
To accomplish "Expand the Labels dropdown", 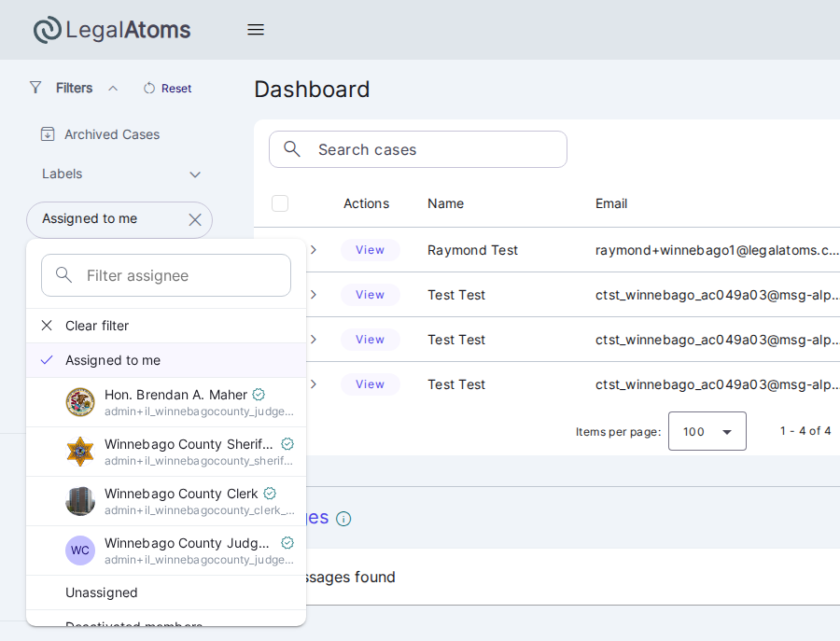I will [x=121, y=174].
